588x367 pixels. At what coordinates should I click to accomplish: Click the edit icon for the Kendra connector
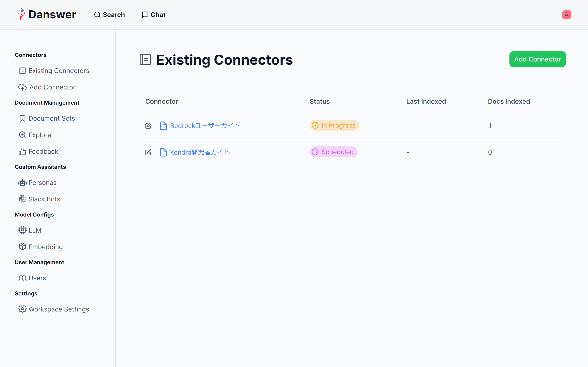[x=148, y=152]
